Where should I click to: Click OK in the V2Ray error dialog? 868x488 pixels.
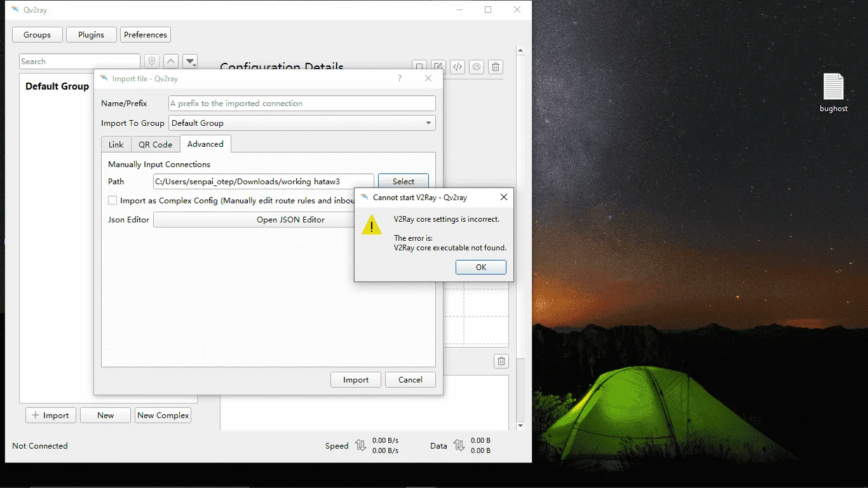pos(481,267)
